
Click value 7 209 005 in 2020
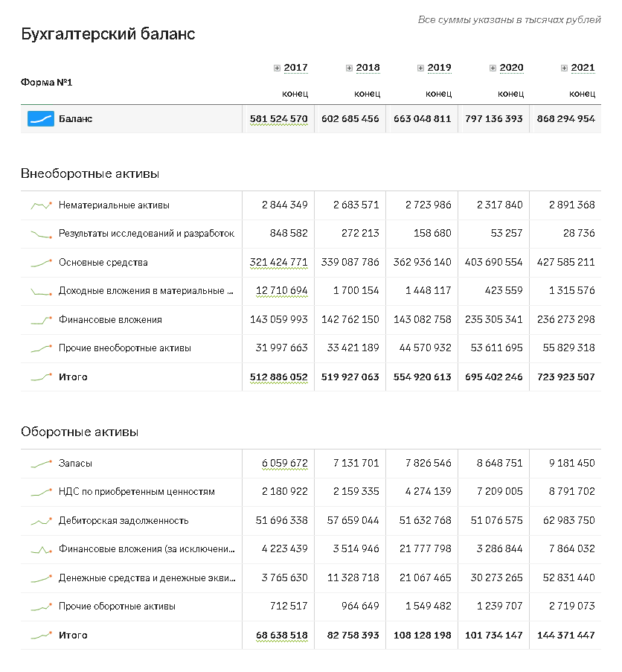point(500,492)
